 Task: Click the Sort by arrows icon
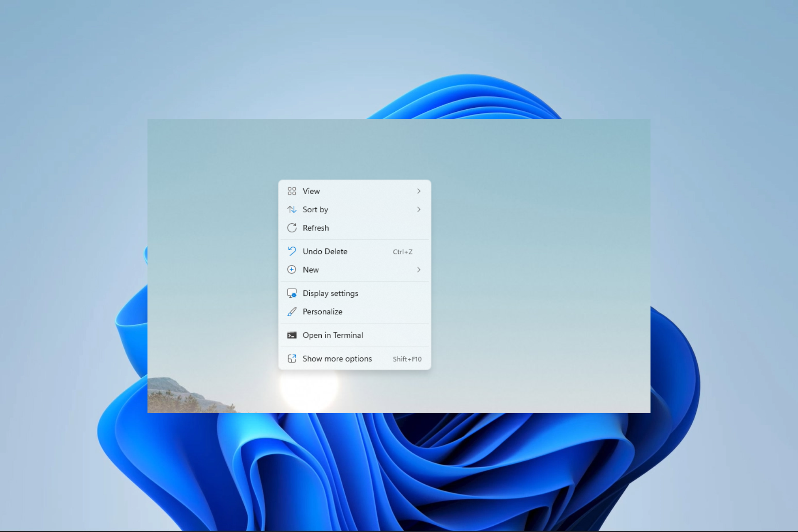292,209
